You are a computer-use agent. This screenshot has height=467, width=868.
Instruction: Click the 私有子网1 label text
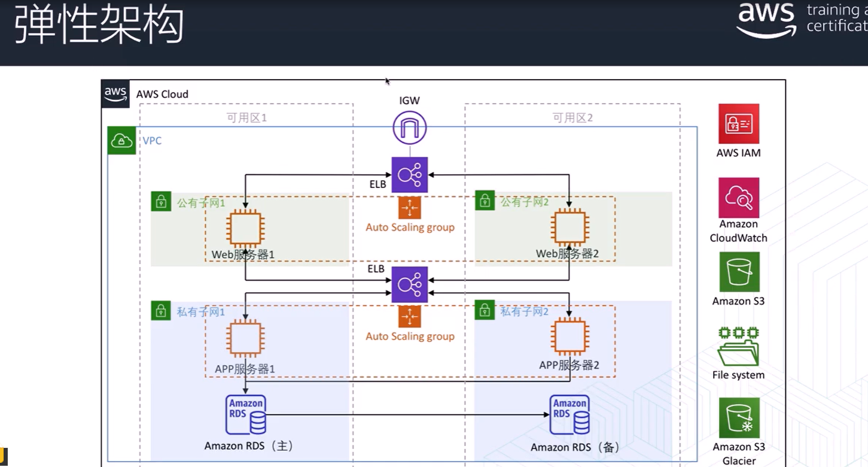(201, 312)
